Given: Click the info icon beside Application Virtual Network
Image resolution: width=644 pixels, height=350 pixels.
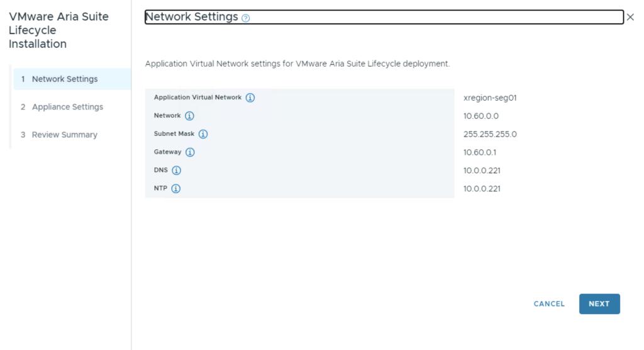Looking at the screenshot, I should pos(250,98).
